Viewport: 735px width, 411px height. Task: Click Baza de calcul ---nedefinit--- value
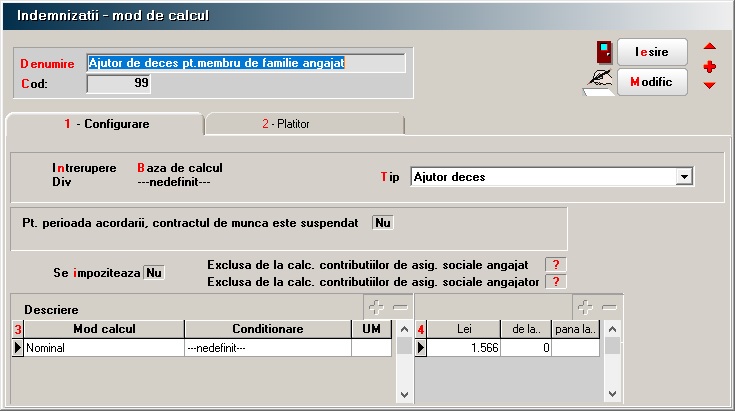174,182
